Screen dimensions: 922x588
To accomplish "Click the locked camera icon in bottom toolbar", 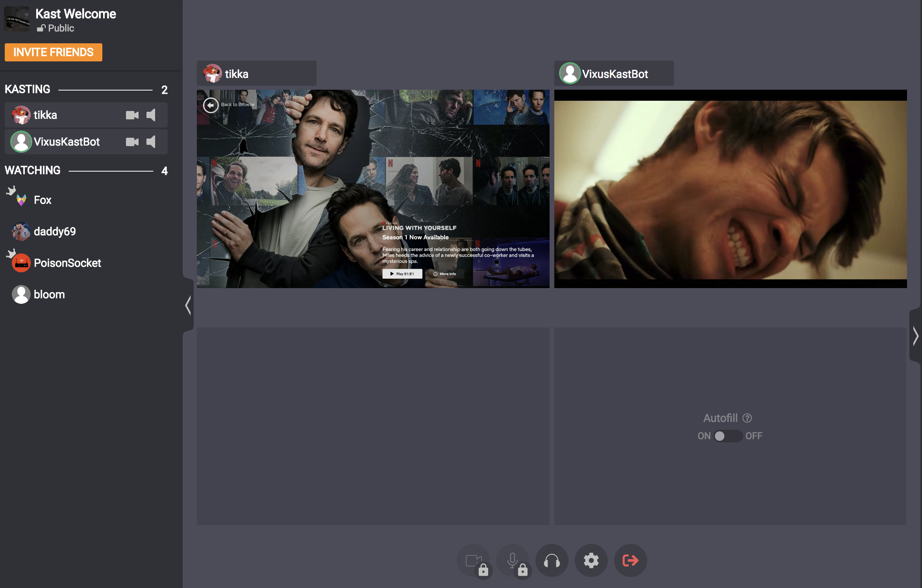I will [473, 560].
